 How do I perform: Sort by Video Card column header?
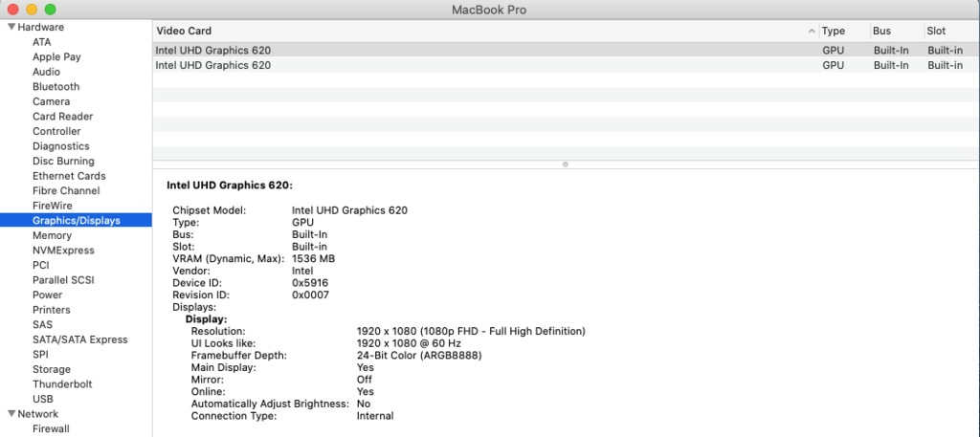click(x=184, y=31)
